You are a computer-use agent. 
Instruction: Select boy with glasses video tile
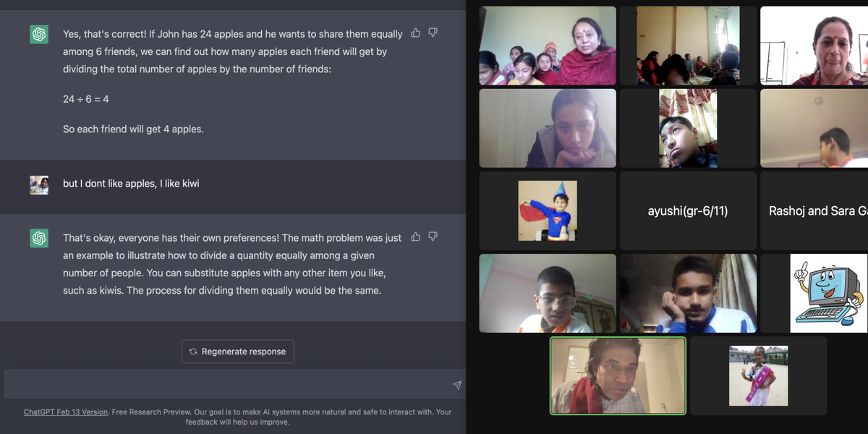point(548,293)
